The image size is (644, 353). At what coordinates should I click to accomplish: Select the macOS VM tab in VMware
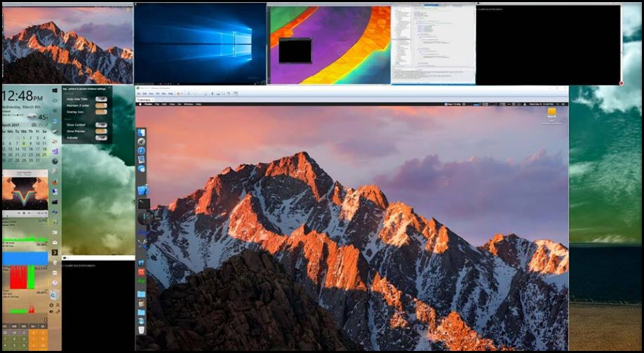145,100
